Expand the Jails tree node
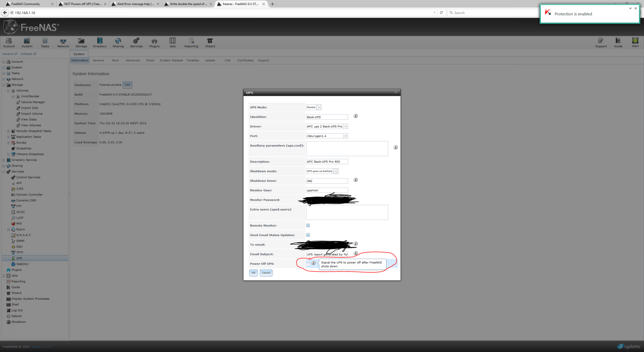 (x=4, y=276)
